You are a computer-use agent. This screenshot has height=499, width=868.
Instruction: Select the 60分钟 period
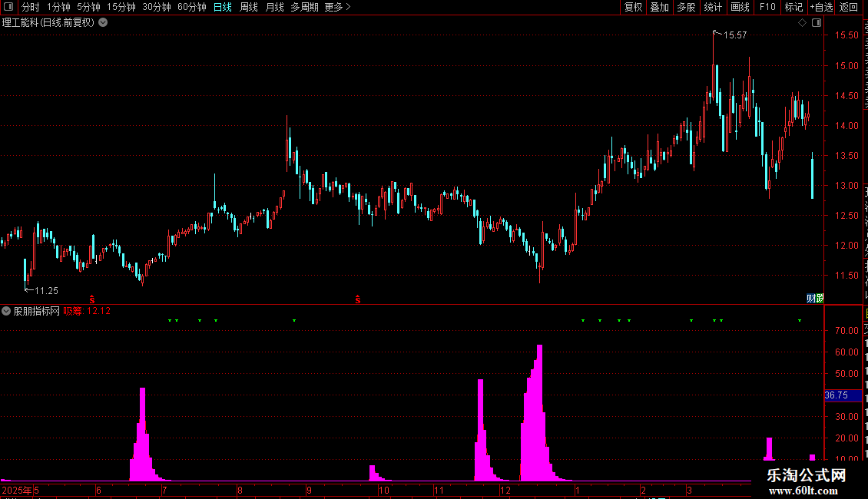(x=191, y=7)
